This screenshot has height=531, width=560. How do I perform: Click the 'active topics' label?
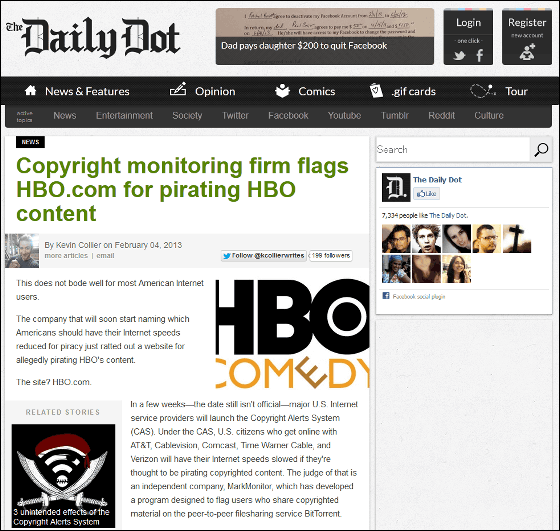[x=24, y=116]
